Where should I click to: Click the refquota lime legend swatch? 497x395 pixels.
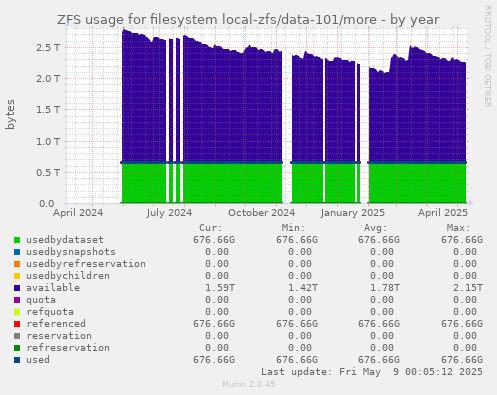point(17,312)
